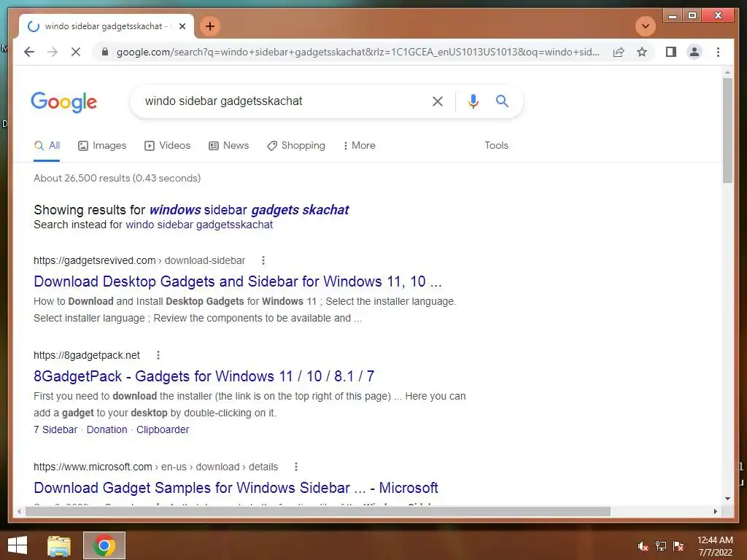
Task: Open the Windows Start menu
Action: [18, 545]
